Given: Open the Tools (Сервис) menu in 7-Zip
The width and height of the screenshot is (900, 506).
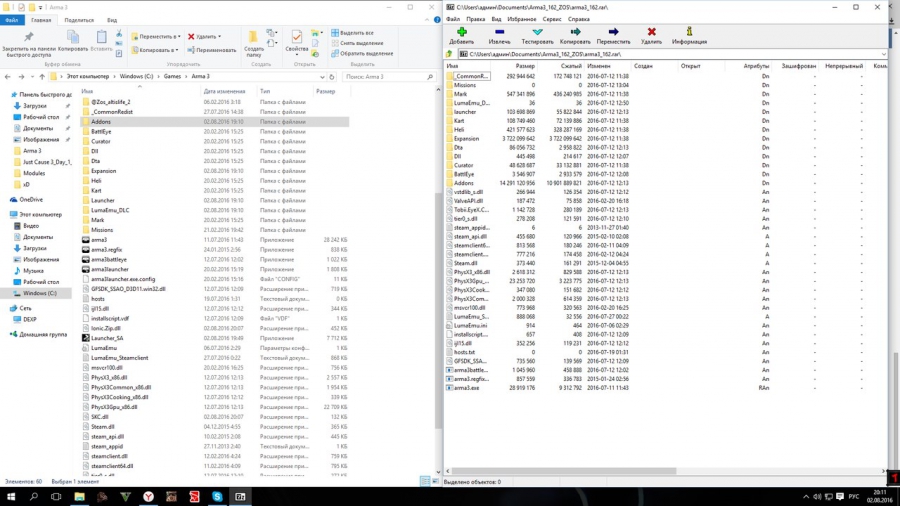Looking at the screenshot, I should pyautogui.click(x=551, y=18).
